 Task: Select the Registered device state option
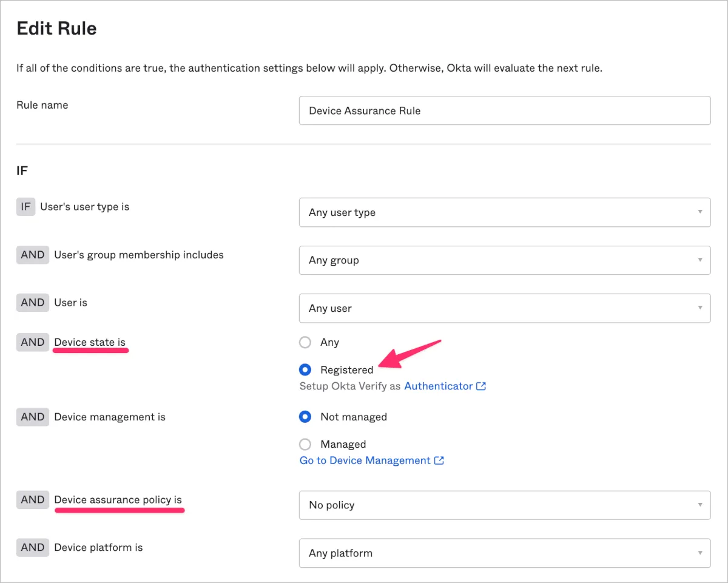pos(305,369)
